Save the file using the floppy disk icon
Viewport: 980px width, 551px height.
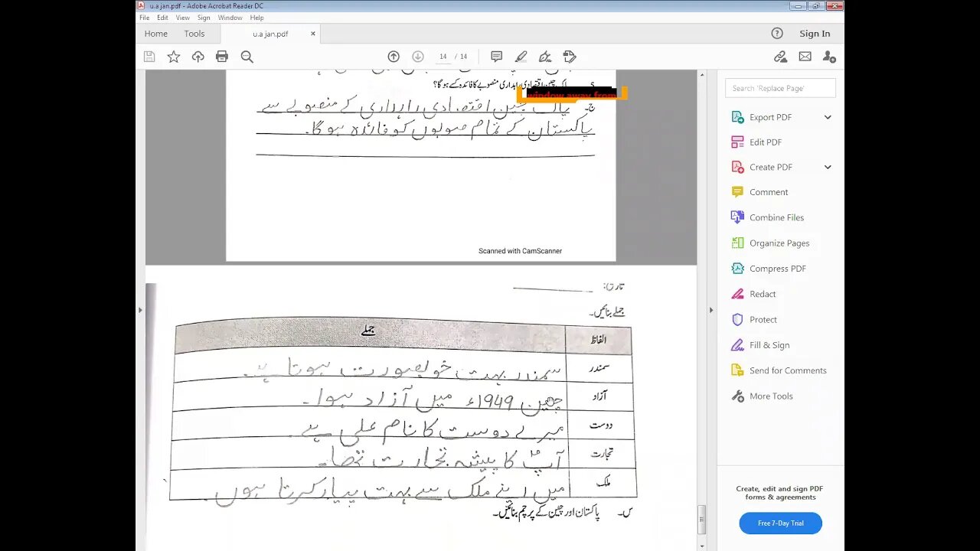click(149, 57)
